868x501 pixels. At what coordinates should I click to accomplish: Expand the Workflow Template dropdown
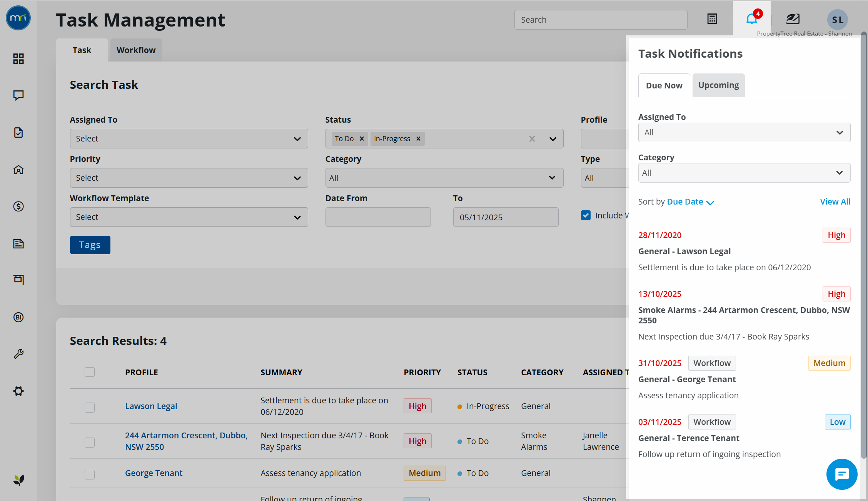click(x=189, y=217)
